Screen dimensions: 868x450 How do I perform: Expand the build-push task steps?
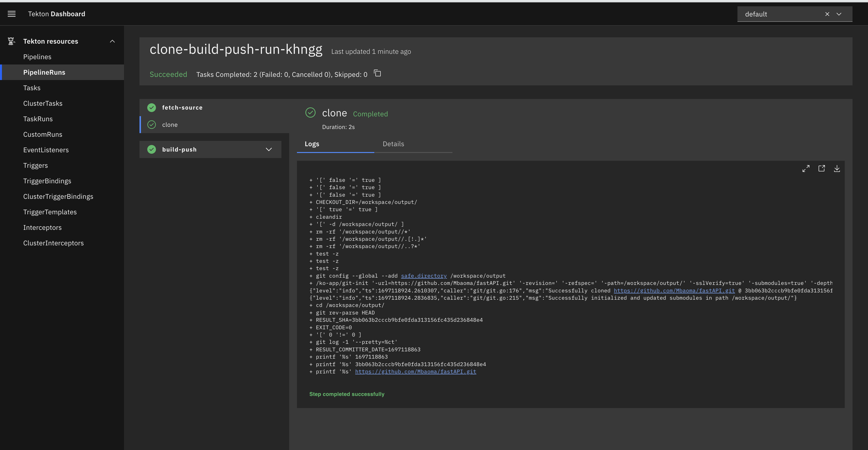(269, 149)
